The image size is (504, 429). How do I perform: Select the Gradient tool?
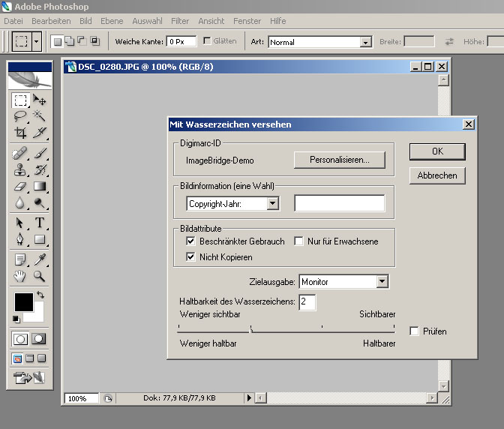pyautogui.click(x=40, y=187)
